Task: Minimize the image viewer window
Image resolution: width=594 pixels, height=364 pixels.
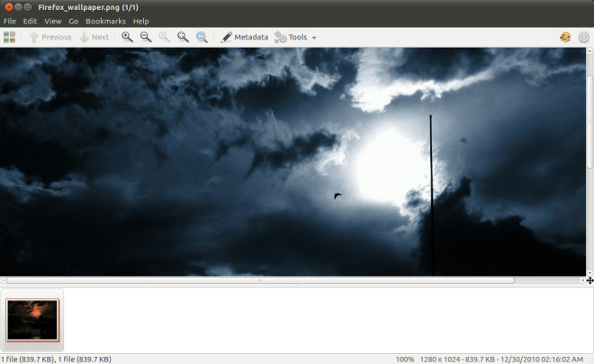Action: pos(18,7)
